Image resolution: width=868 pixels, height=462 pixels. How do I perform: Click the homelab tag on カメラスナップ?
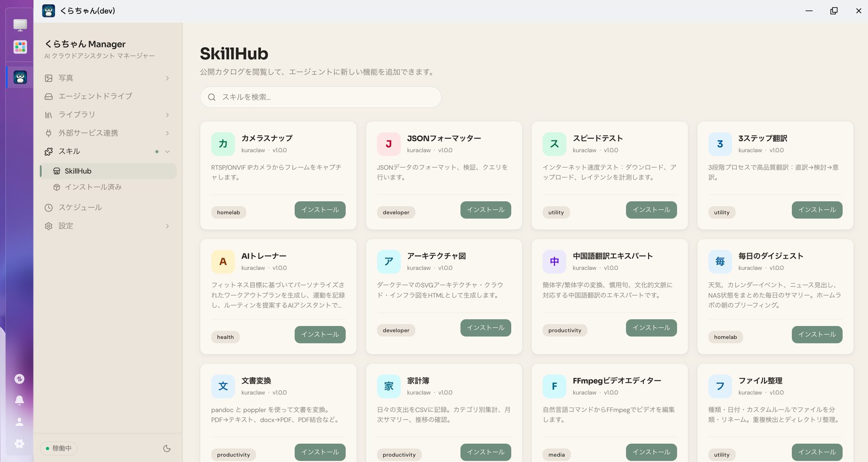coord(229,213)
